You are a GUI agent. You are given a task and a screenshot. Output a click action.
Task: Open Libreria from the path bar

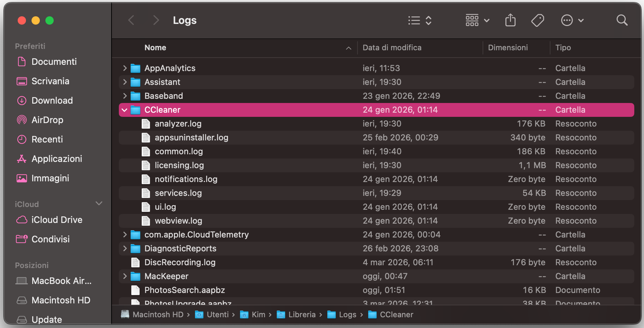[x=302, y=314]
